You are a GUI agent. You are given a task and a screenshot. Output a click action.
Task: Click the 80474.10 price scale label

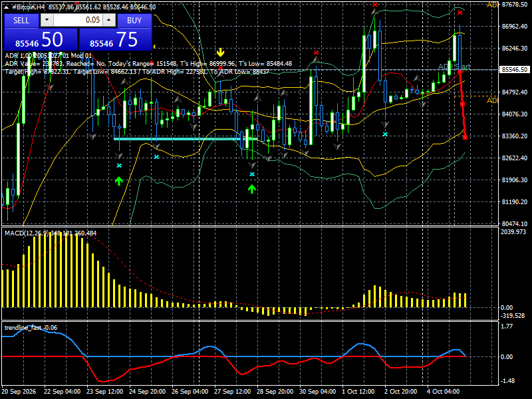514,223
